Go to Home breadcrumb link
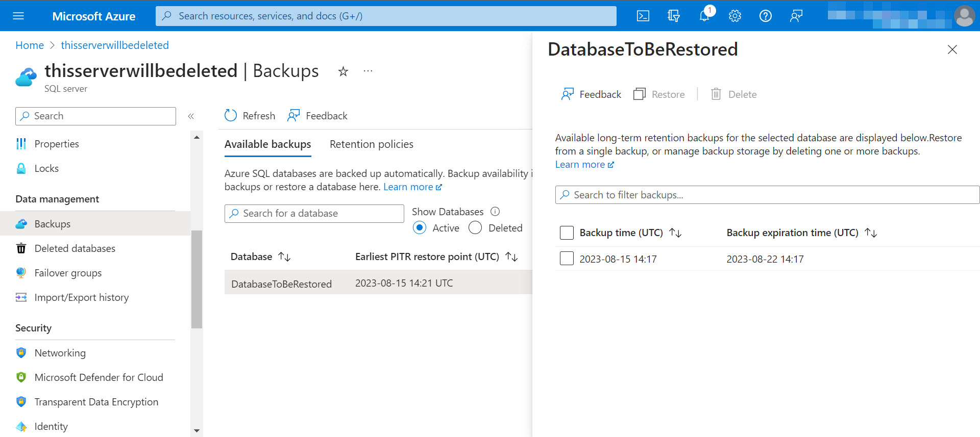The image size is (980, 437). (x=30, y=45)
